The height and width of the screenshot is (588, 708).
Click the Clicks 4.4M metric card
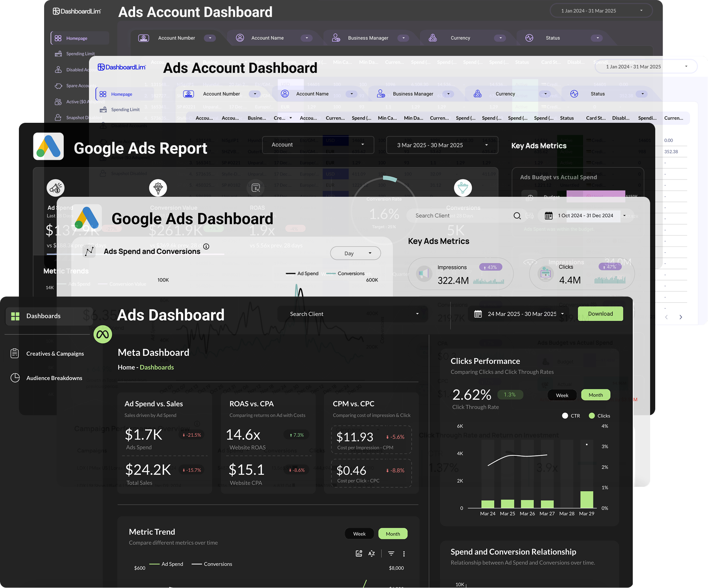point(582,274)
